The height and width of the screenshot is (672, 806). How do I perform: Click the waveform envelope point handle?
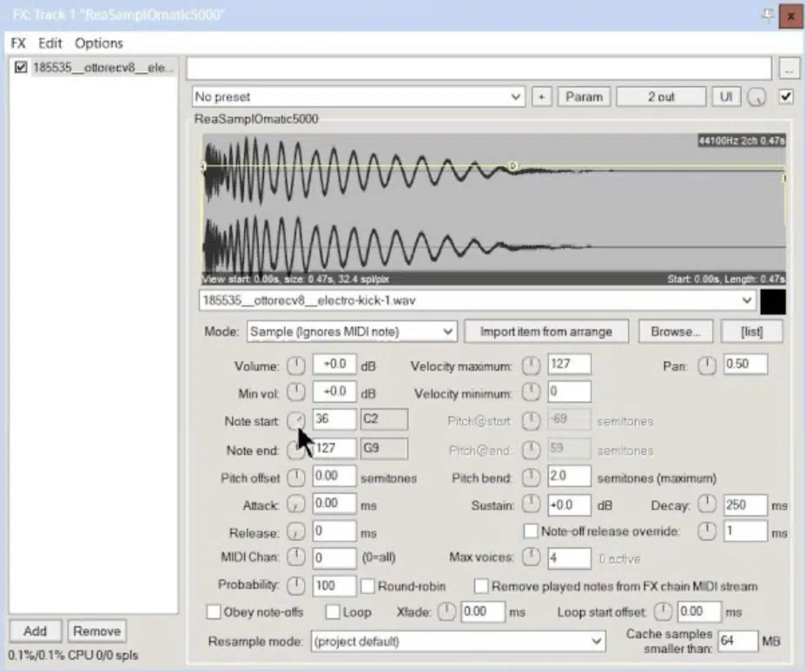[x=512, y=166]
